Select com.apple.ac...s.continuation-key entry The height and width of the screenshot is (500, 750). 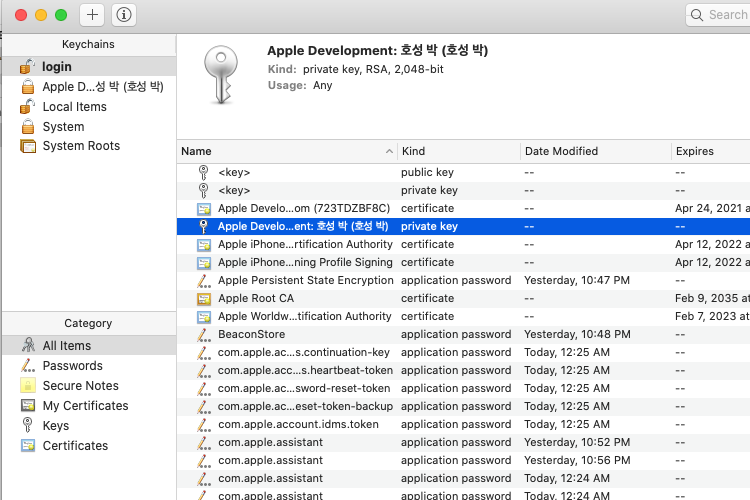pyautogui.click(x=463, y=352)
